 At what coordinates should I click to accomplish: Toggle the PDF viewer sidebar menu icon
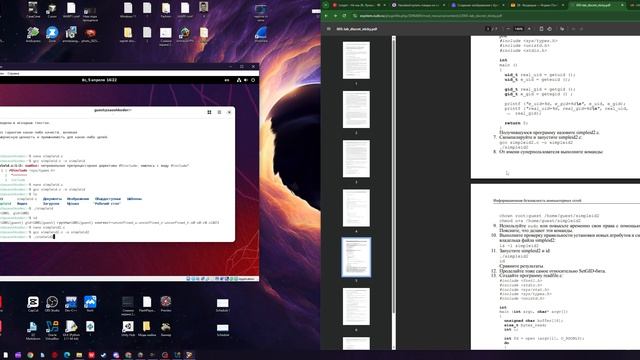click(329, 29)
